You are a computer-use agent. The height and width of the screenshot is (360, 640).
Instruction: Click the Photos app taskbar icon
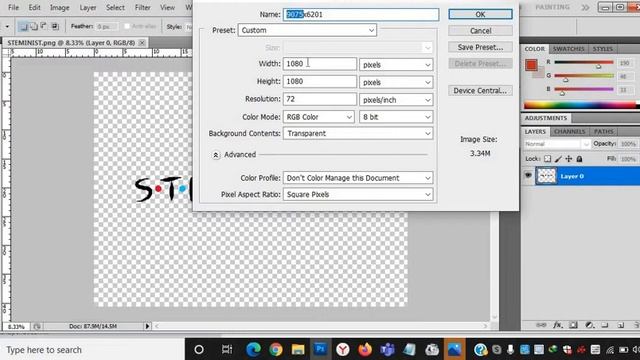point(454,349)
